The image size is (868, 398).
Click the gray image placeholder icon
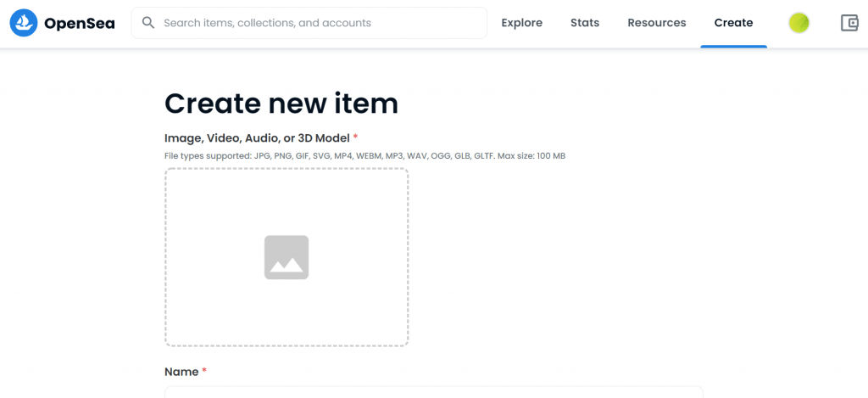click(x=287, y=257)
